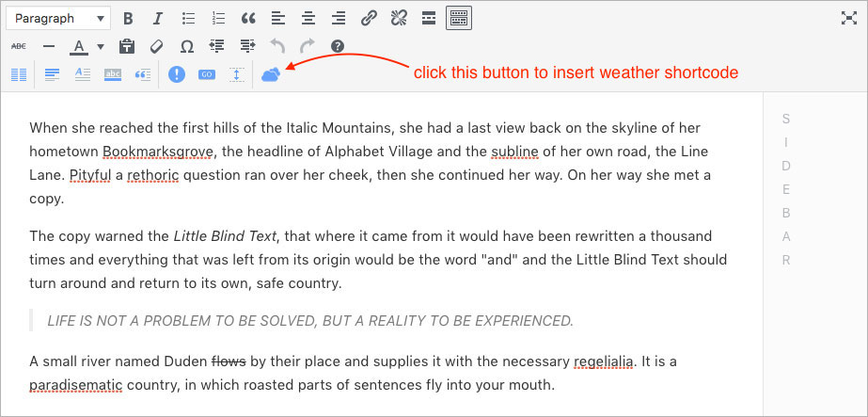Click the text color A swatch
The image size is (868, 417).
[78, 46]
